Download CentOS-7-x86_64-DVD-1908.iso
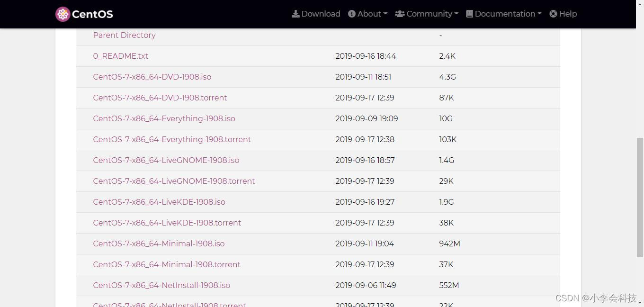Viewport: 644px width, 307px height. pyautogui.click(x=152, y=77)
